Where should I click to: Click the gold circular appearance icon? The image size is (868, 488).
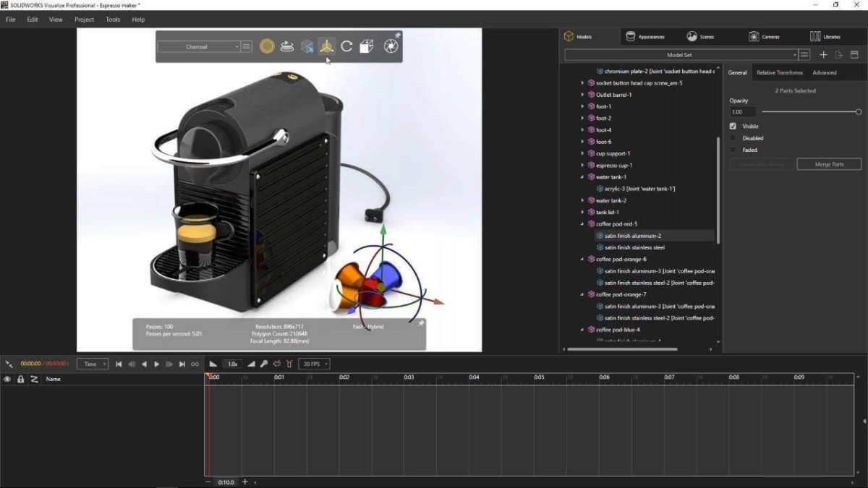pos(266,46)
